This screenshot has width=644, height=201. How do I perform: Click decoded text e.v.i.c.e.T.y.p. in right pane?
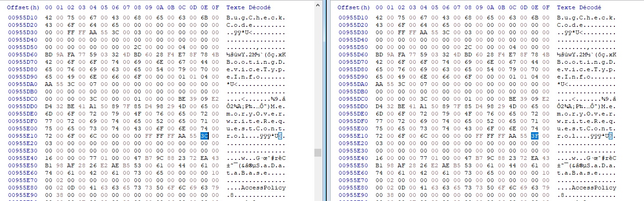coord(587,69)
